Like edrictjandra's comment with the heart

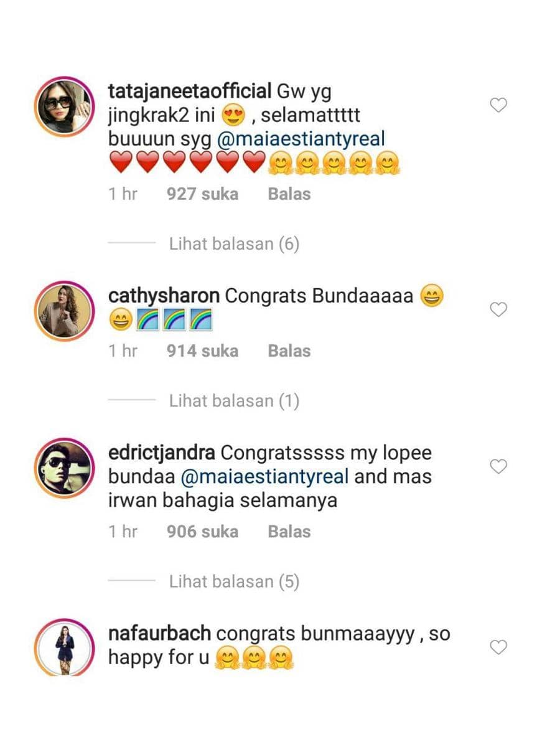tap(498, 466)
